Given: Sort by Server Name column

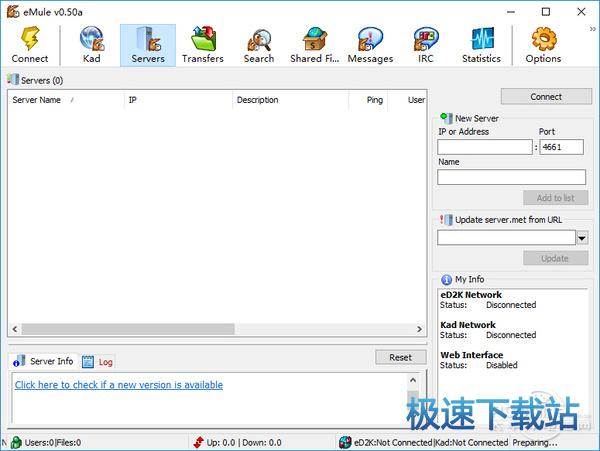Looking at the screenshot, I should point(66,100).
